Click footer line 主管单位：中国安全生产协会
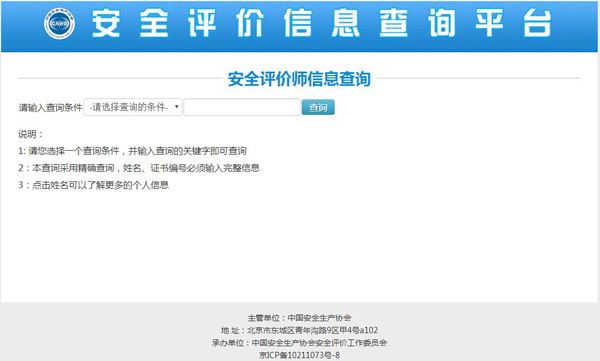600x361 pixels. (x=299, y=318)
